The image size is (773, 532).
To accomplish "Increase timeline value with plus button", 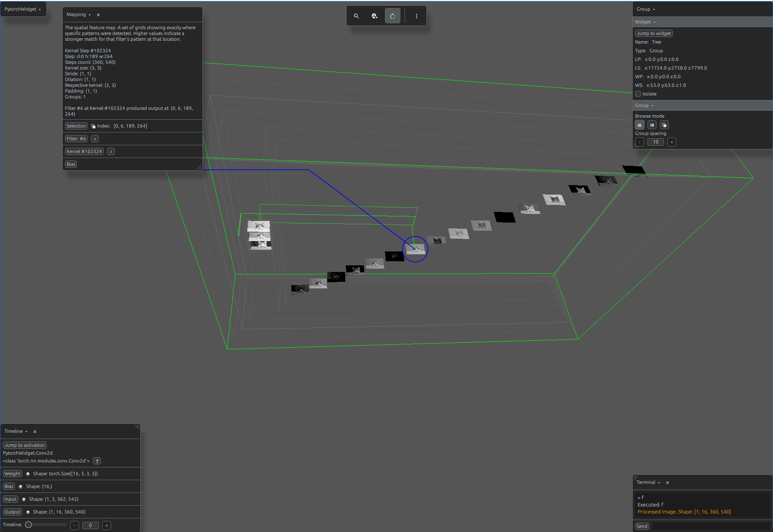I will click(107, 526).
